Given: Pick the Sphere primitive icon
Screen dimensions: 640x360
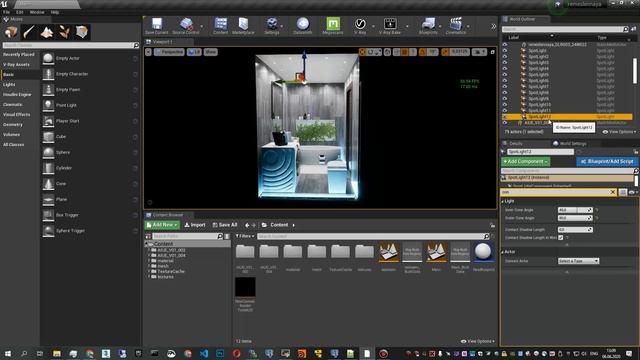Looking at the screenshot, I should pyautogui.click(x=48, y=152).
